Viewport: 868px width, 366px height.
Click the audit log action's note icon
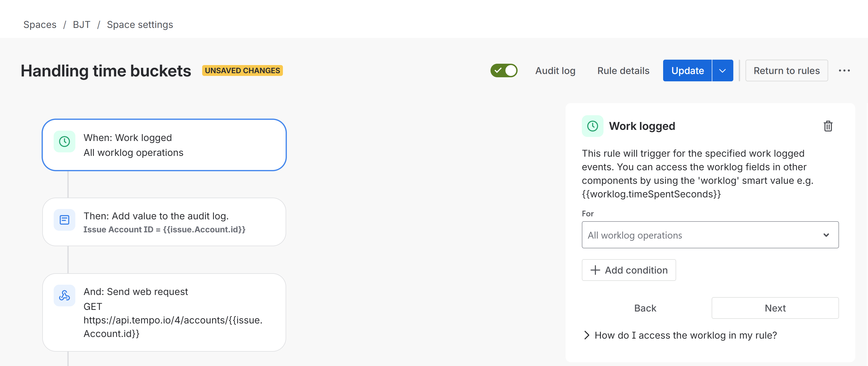(64, 220)
